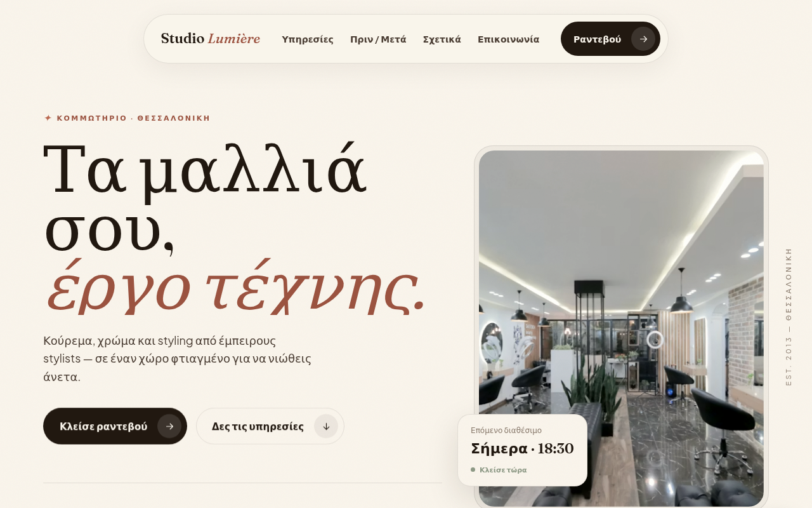Click the Κλείσε ραντεβού button
This screenshot has height=508, width=812.
[x=115, y=426]
